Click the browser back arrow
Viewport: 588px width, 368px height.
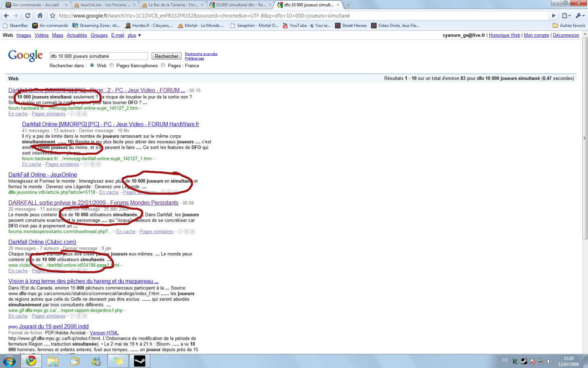point(6,15)
